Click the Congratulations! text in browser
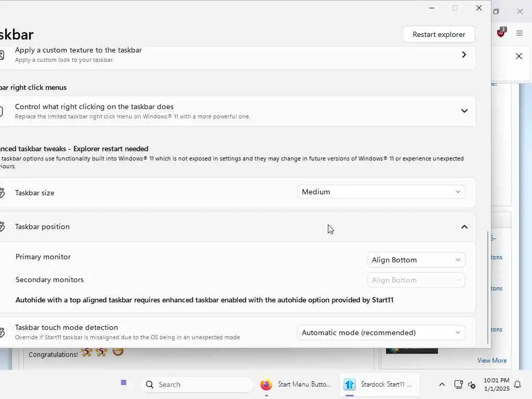532x399 pixels. tap(54, 354)
